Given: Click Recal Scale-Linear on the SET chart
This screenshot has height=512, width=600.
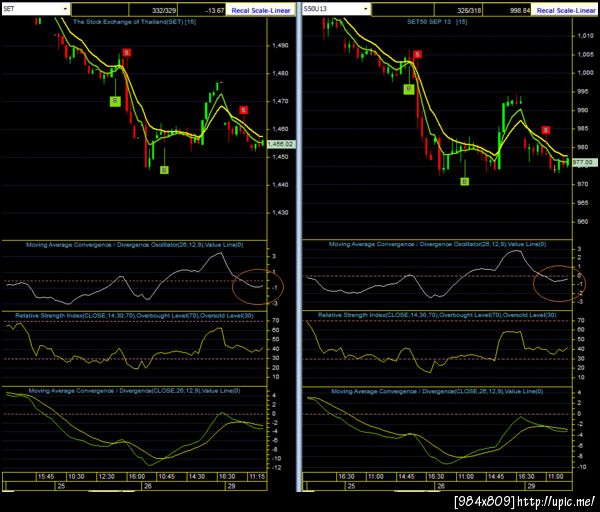Looking at the screenshot, I should pyautogui.click(x=261, y=10).
